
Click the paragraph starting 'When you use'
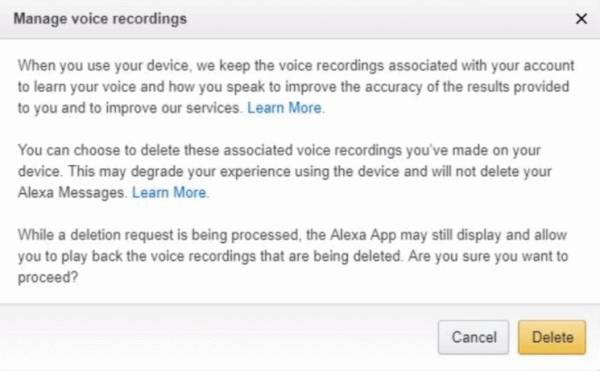(296, 87)
